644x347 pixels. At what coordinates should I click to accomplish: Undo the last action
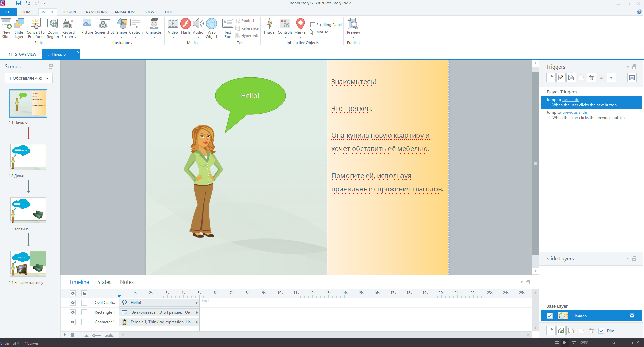28,3
